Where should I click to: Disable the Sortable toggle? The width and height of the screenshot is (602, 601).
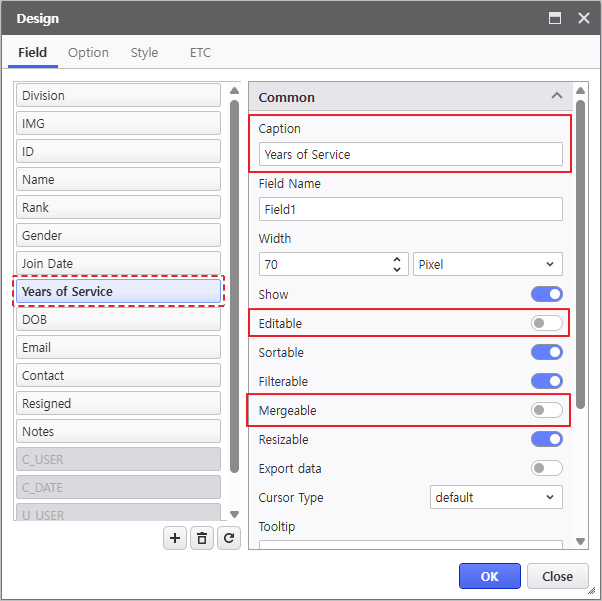coord(547,352)
